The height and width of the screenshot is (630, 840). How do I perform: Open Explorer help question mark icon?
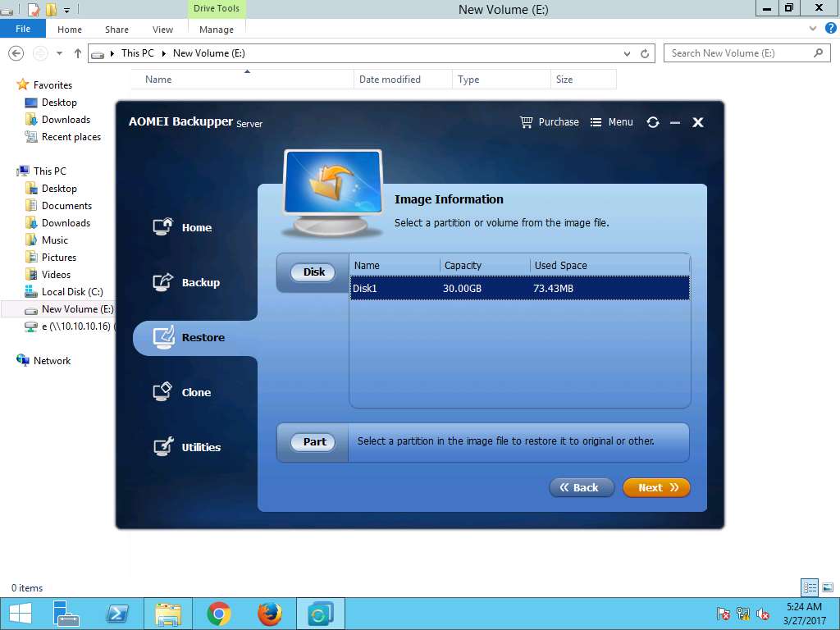pyautogui.click(x=830, y=29)
